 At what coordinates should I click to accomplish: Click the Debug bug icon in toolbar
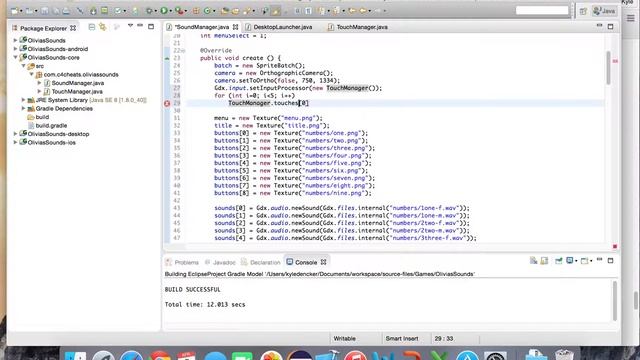149,11
